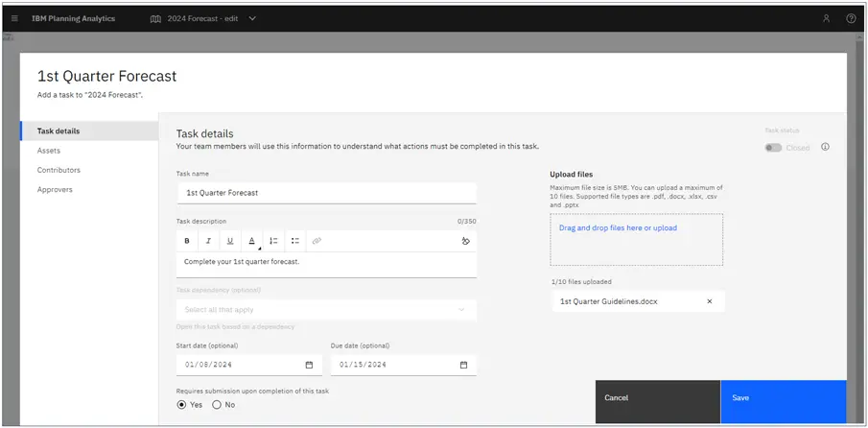This screenshot has height=428, width=868.
Task: Open the hamburger navigation menu
Action: pyautogui.click(x=15, y=18)
